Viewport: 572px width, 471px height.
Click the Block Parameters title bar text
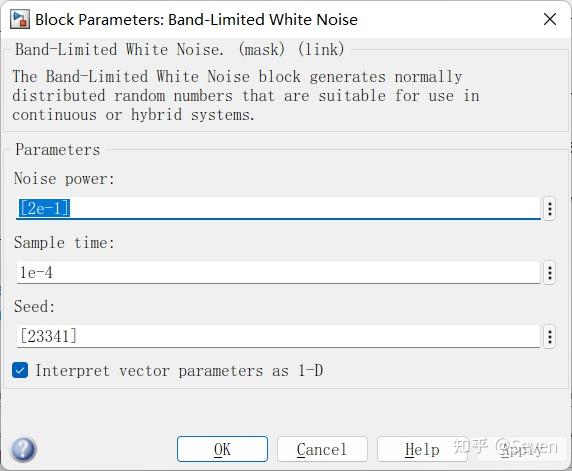tap(196, 20)
